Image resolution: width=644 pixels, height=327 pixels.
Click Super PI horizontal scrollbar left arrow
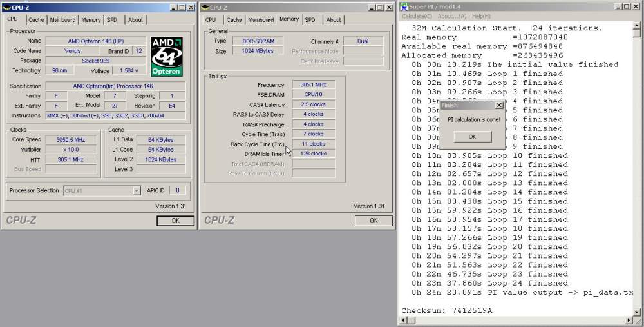[x=403, y=320]
